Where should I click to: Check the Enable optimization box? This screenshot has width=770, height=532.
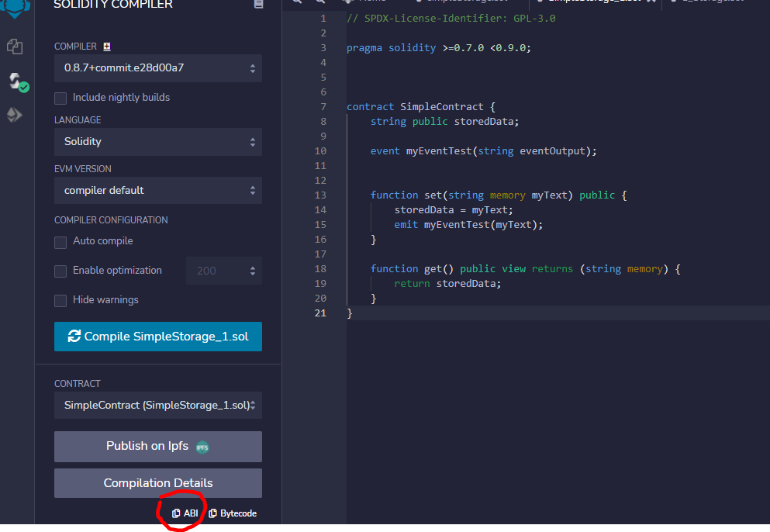60,271
